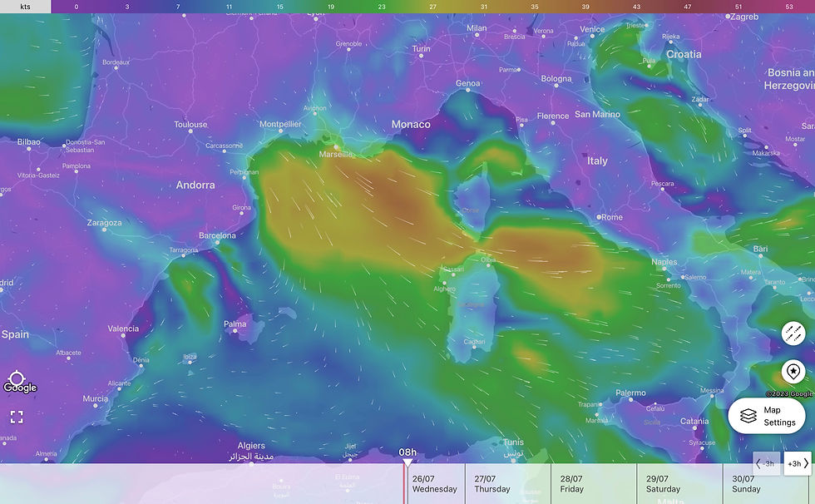Click Pescara city label
Image resolution: width=815 pixels, height=504 pixels.
(x=662, y=184)
